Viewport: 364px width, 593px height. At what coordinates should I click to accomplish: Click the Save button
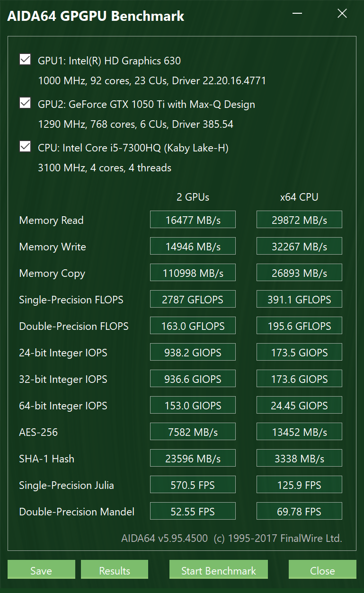coord(41,570)
